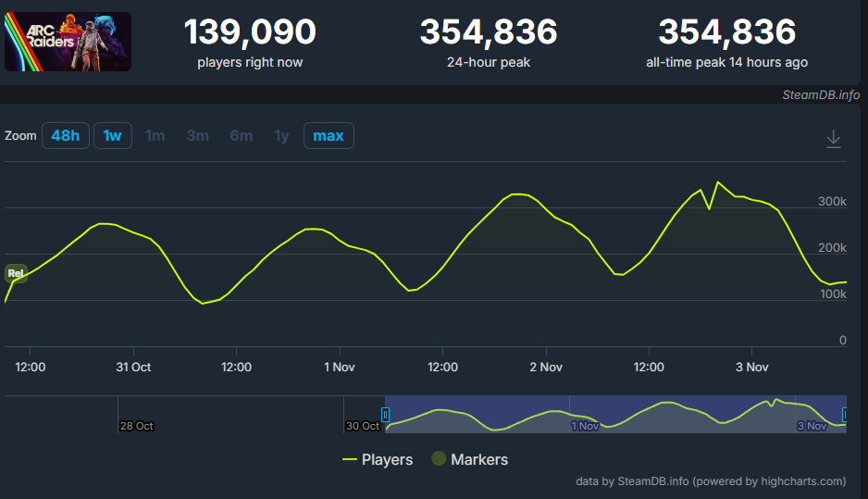Open the ARC Raiders game thumbnail
868x499 pixels.
[68, 42]
